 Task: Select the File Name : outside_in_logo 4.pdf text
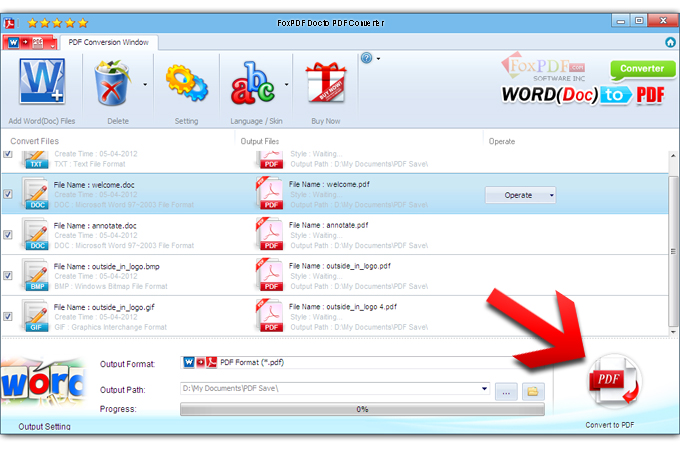pos(343,307)
